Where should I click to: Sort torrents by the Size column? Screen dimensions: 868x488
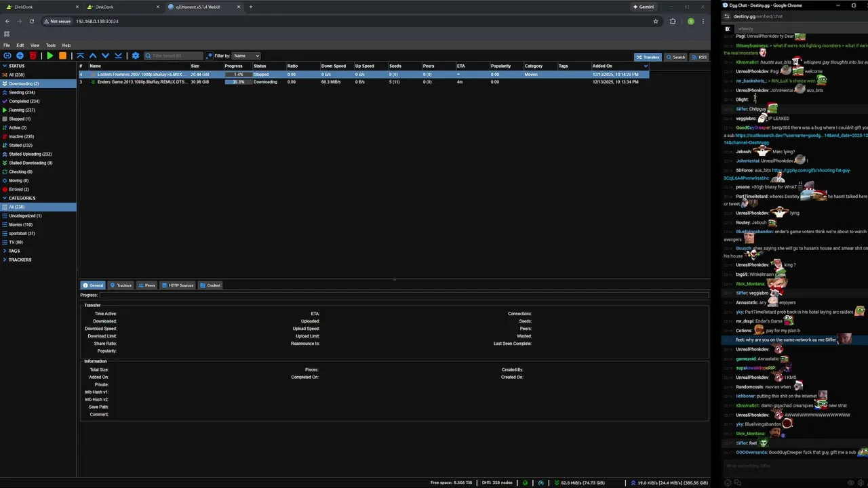click(206, 66)
